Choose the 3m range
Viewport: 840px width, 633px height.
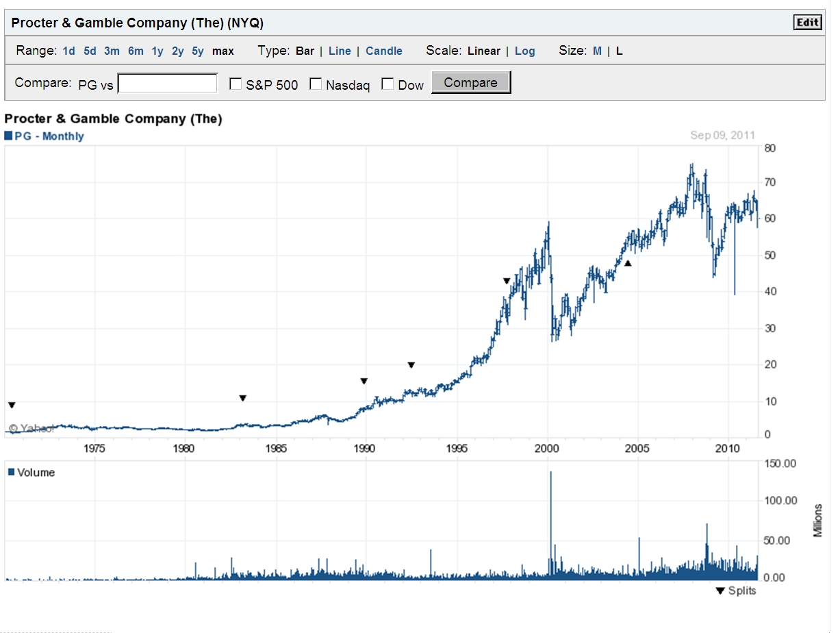(x=112, y=51)
